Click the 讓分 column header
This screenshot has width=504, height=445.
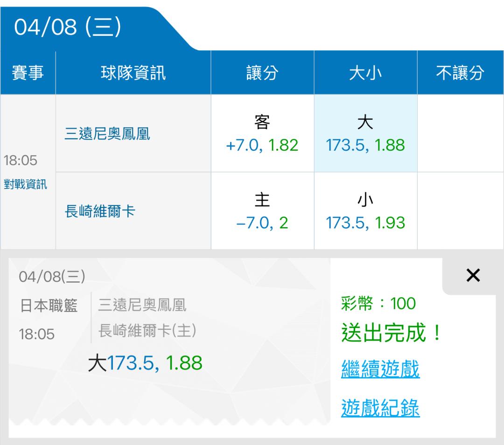(262, 73)
